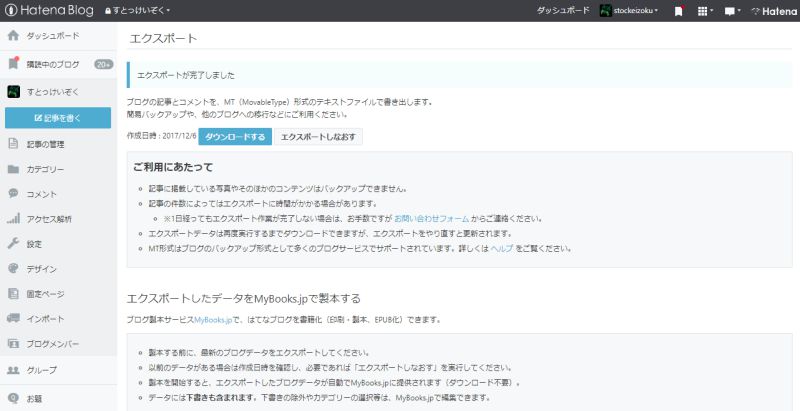Image resolution: width=800 pixels, height=411 pixels.
Task: Click the people icon beside グループ
Action: pyautogui.click(x=13, y=370)
